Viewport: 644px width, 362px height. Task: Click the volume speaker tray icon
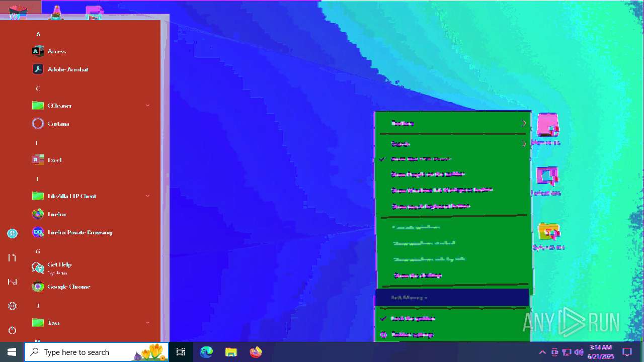tap(579, 352)
